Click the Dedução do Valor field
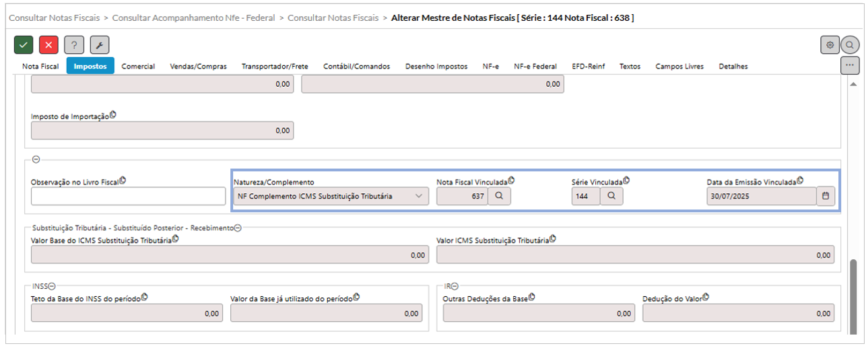Image resolution: width=868 pixels, height=348 pixels. 739,314
